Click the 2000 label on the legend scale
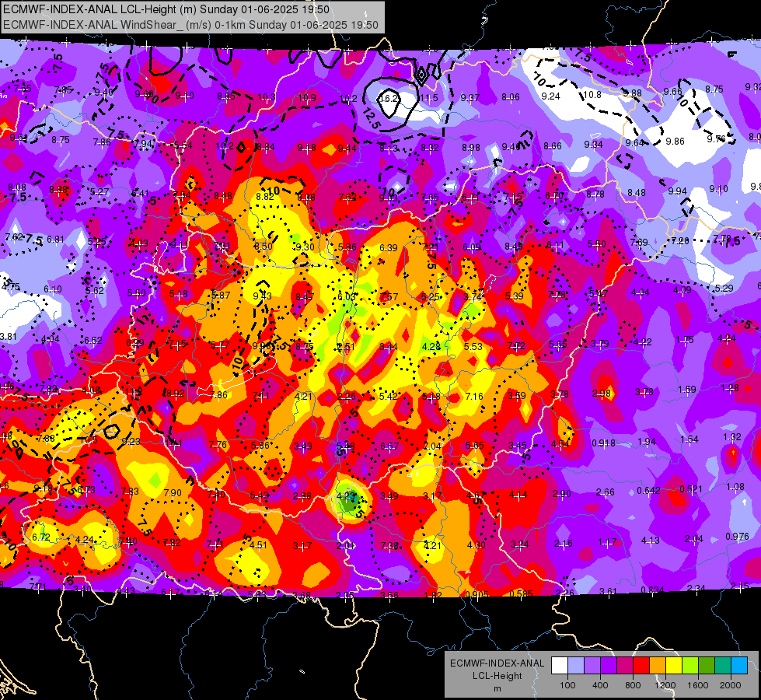This screenshot has height=700, width=761. pyautogui.click(x=731, y=685)
